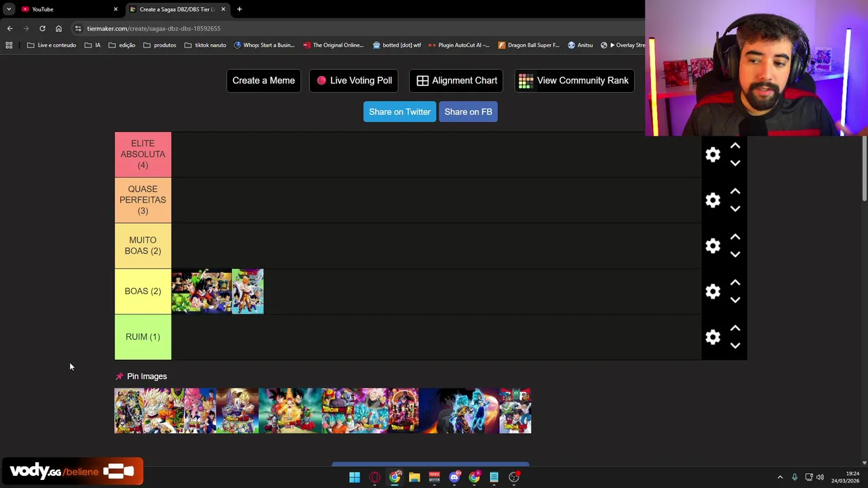
Task: Open File Explorer from taskbar
Action: click(x=414, y=477)
